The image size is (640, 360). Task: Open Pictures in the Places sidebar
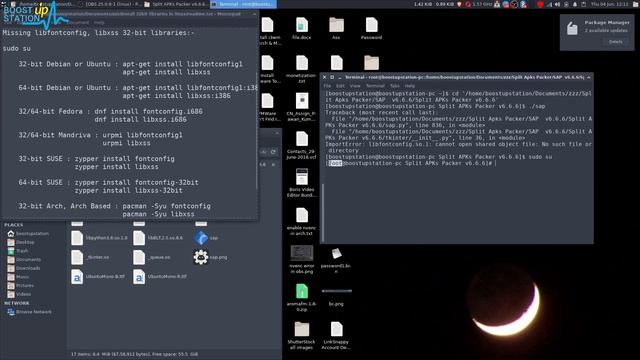[x=20, y=285]
